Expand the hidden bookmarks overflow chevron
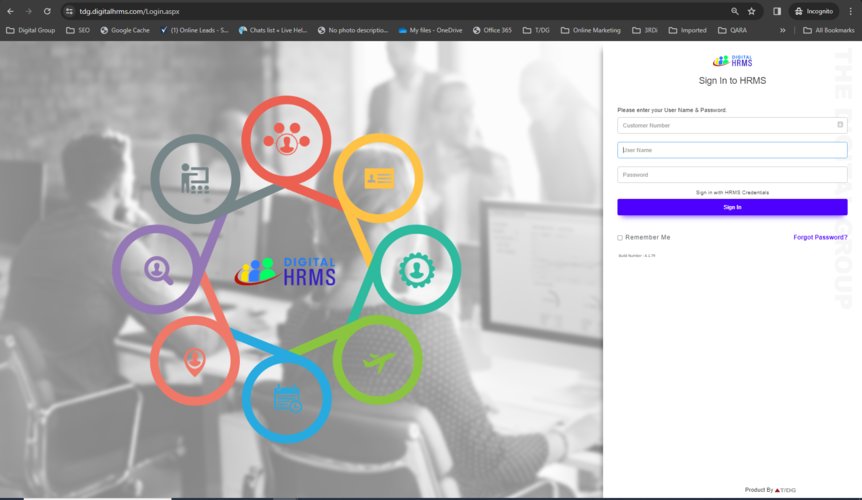This screenshot has width=862, height=500. 783,30
